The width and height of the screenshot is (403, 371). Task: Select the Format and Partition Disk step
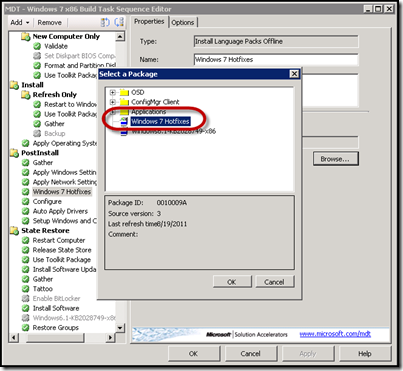(80, 65)
